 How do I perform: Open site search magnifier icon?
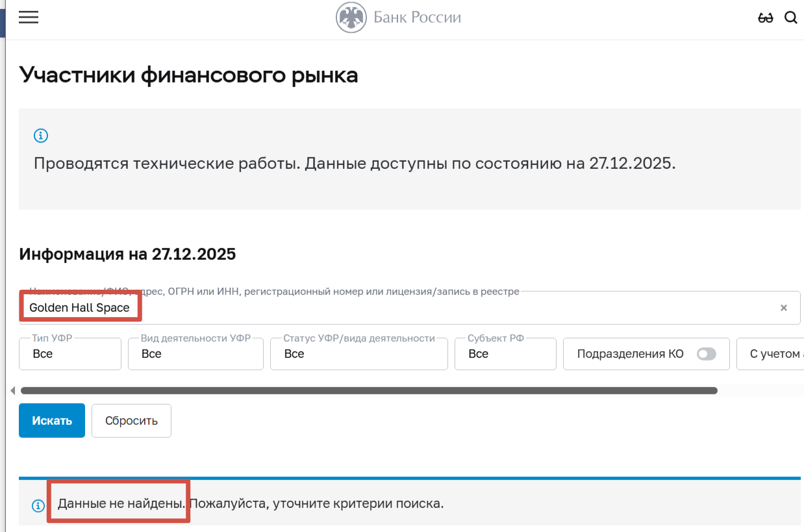tap(790, 18)
